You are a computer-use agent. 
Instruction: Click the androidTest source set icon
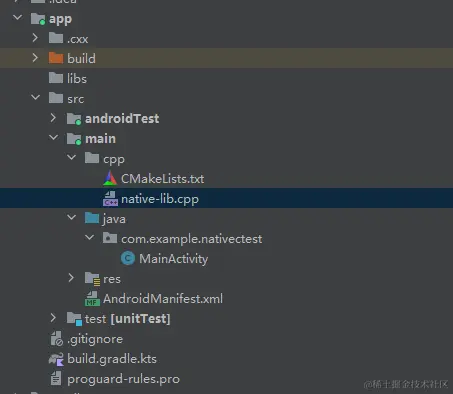point(74,119)
